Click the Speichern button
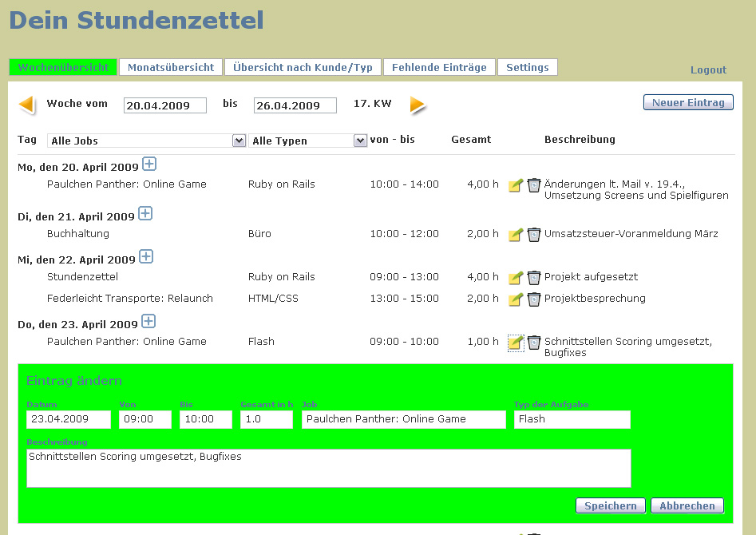 click(x=610, y=505)
